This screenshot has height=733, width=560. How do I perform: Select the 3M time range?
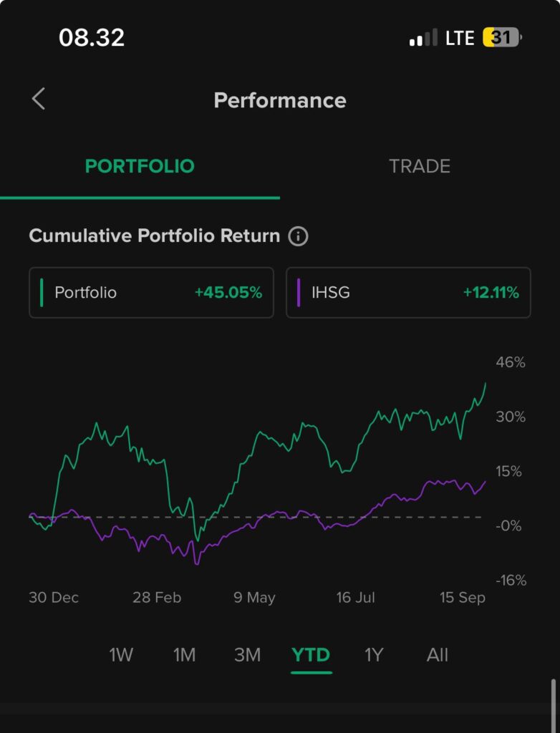point(247,654)
